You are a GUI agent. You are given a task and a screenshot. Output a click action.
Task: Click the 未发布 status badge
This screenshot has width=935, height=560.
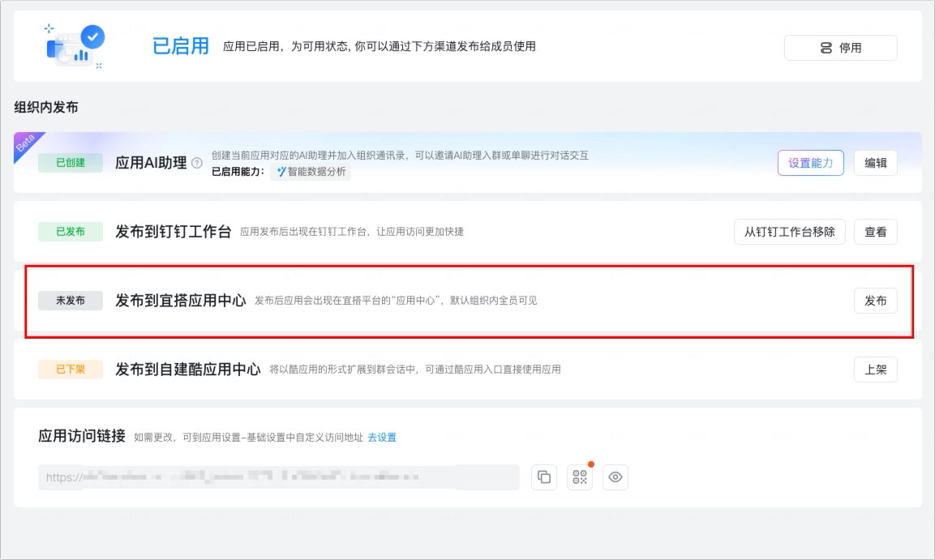click(x=71, y=301)
